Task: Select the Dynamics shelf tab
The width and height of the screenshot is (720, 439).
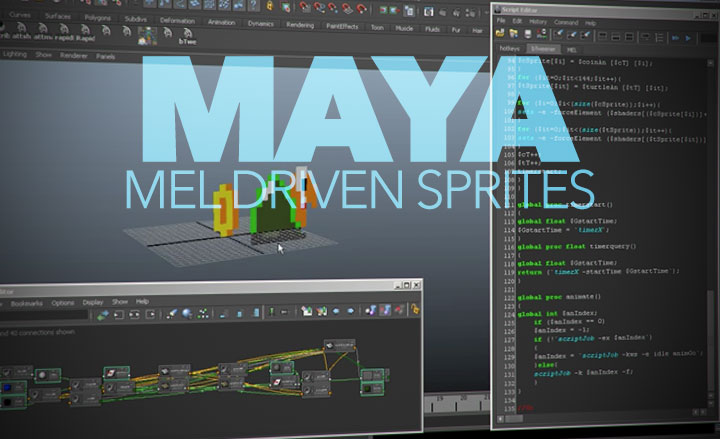Action: point(261,23)
